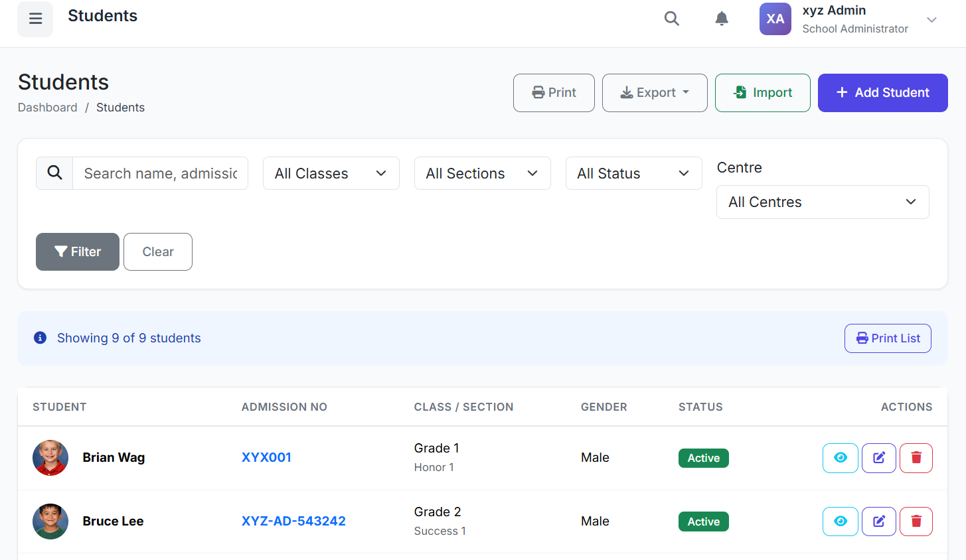
Task: Open the All Status dropdown
Action: (x=633, y=173)
